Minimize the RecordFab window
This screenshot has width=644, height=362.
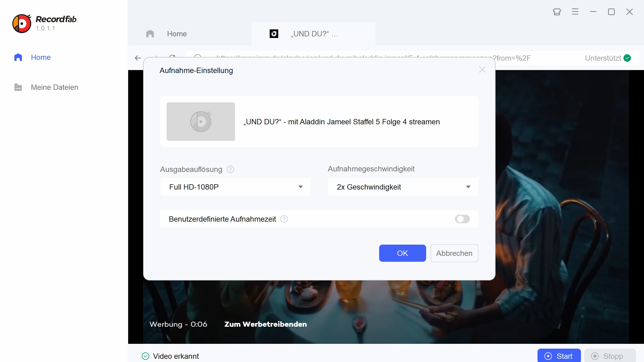(593, 12)
